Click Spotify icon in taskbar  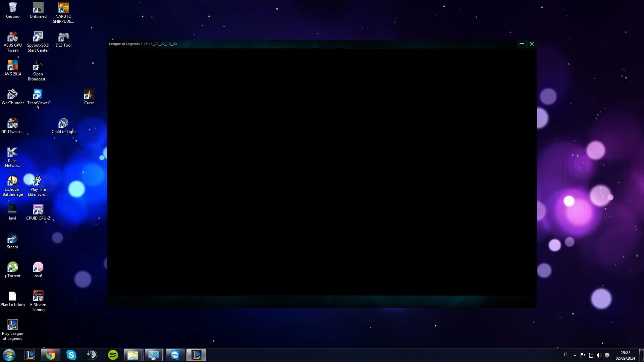tap(113, 355)
